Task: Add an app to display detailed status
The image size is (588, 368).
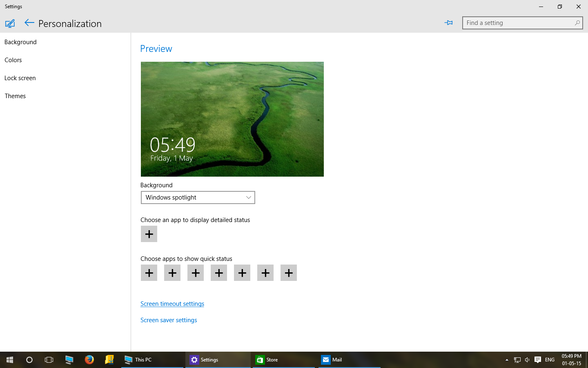Action: [149, 234]
